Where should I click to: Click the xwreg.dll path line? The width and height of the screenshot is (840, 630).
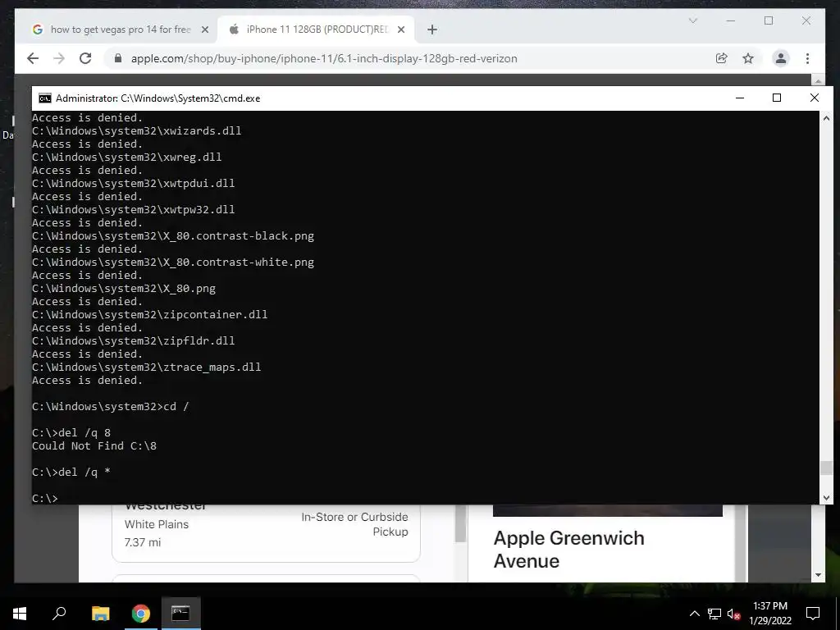[x=127, y=157]
